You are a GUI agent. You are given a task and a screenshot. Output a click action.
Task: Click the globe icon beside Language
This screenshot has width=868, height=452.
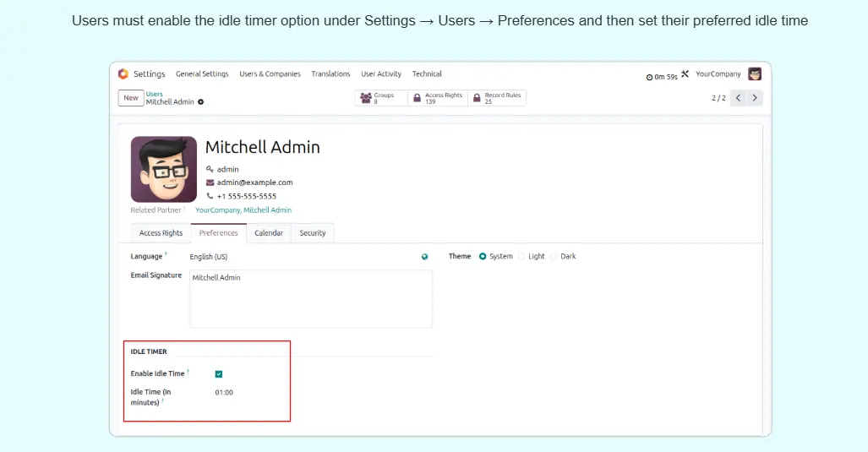pyautogui.click(x=424, y=257)
